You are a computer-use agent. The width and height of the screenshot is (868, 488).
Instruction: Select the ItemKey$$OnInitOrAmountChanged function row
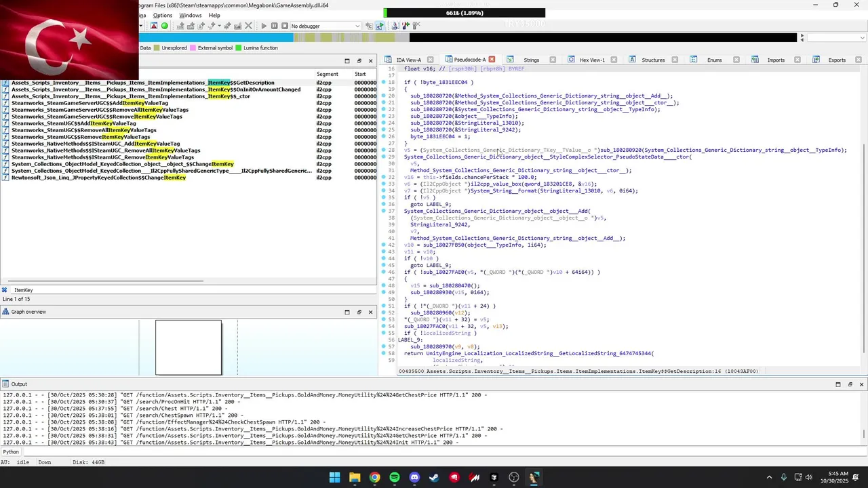189,89
